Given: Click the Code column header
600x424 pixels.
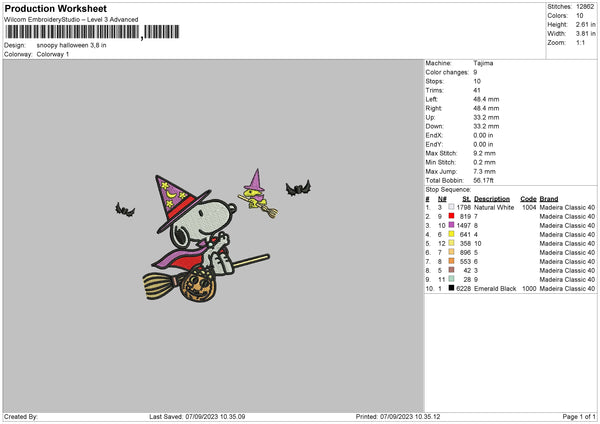Looking at the screenshot, I should pos(528,199).
